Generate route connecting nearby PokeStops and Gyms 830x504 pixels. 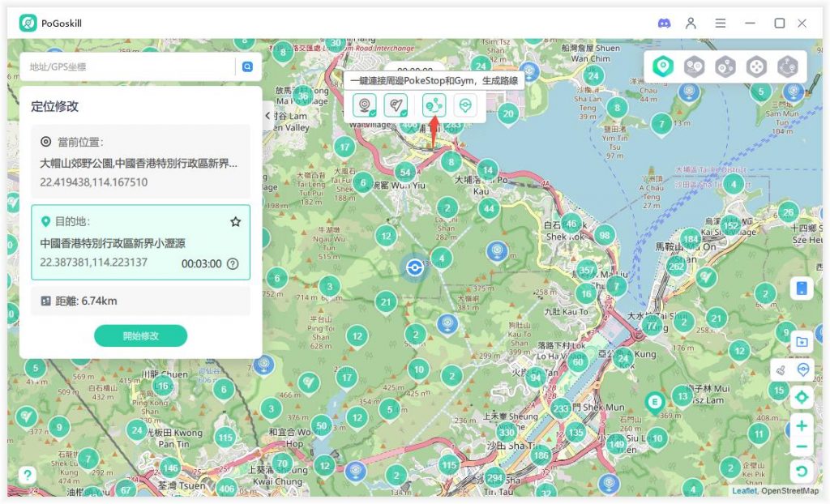point(434,105)
